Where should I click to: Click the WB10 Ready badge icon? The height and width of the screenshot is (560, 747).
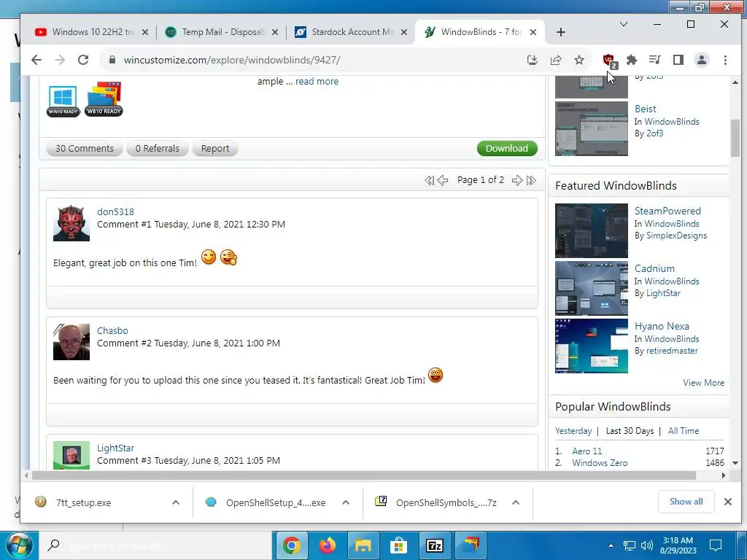(x=104, y=99)
